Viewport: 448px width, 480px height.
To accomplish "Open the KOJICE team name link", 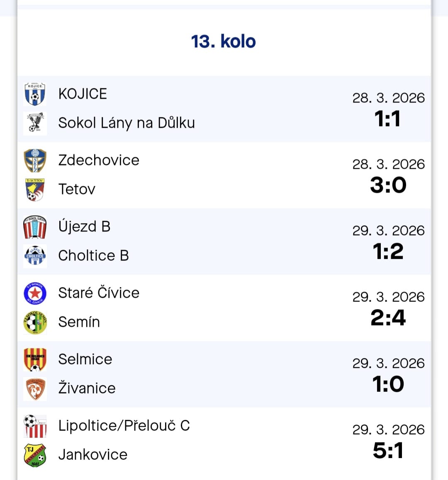I will pos(83,94).
